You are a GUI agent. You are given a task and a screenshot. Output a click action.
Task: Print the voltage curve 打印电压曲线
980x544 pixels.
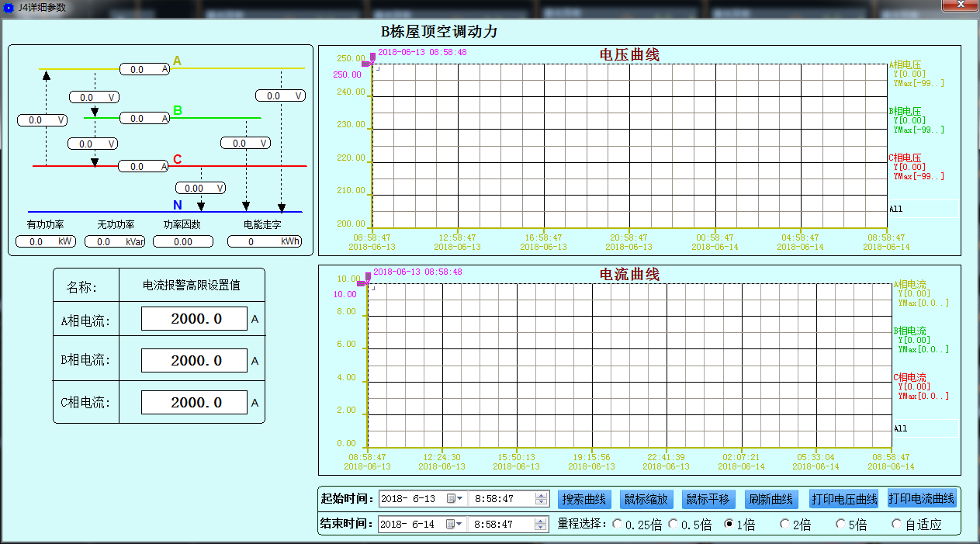pos(843,499)
